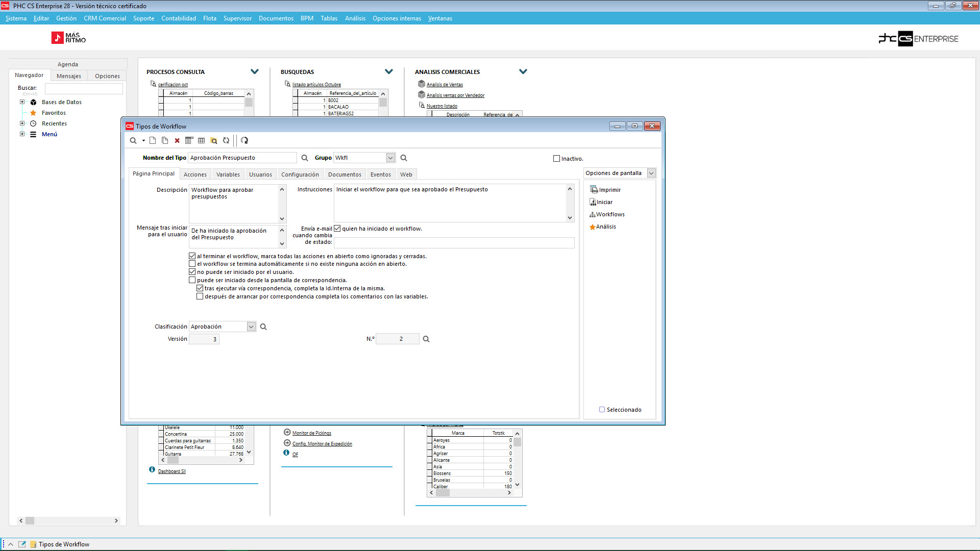Expand Bases de Datos tree node

[22, 102]
